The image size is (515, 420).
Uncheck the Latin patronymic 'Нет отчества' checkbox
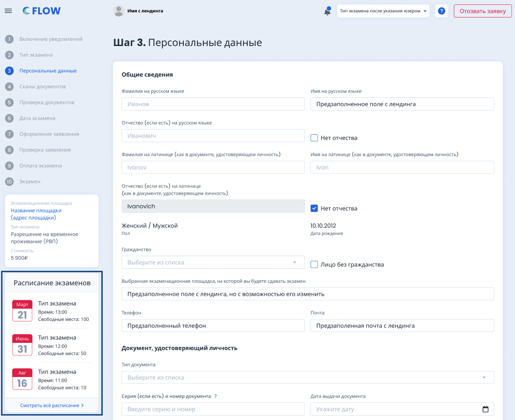(x=314, y=208)
